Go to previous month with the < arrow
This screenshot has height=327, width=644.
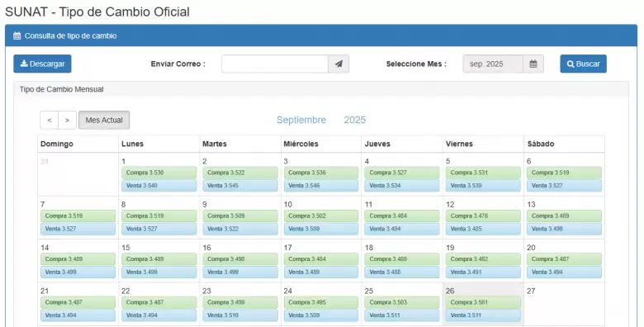[x=50, y=120]
